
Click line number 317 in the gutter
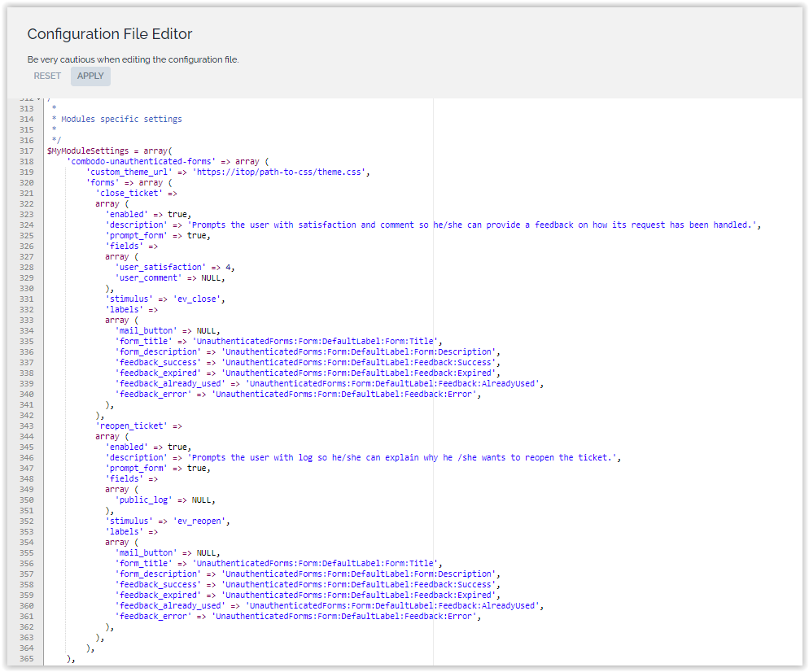[x=28, y=151]
